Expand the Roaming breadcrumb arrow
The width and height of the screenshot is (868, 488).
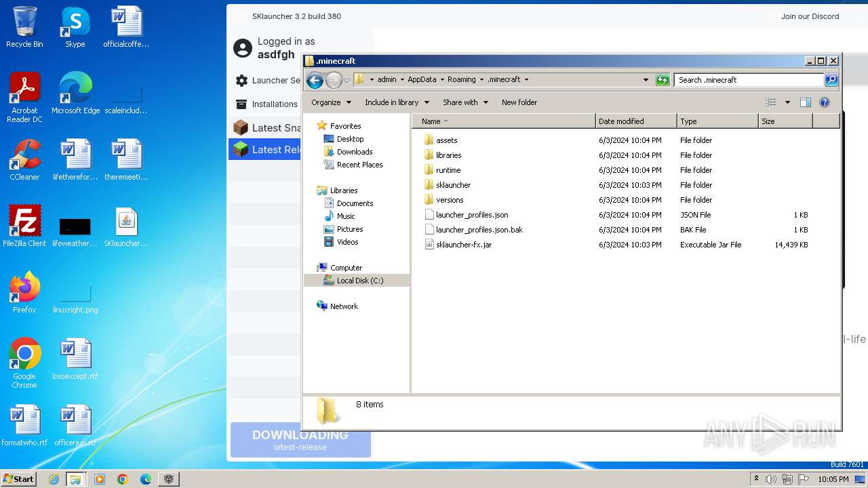[x=481, y=80]
